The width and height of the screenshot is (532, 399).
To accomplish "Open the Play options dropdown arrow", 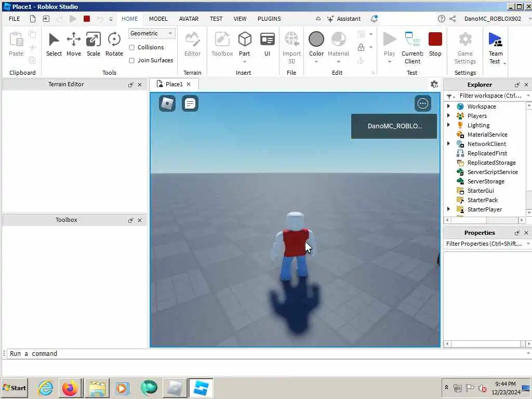I will click(x=390, y=62).
